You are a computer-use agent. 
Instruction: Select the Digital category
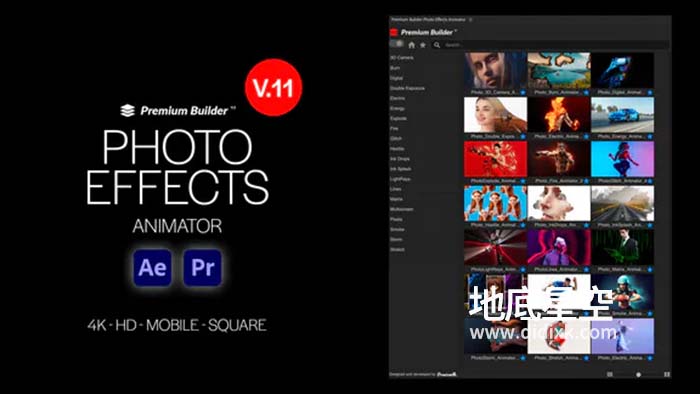[396, 78]
